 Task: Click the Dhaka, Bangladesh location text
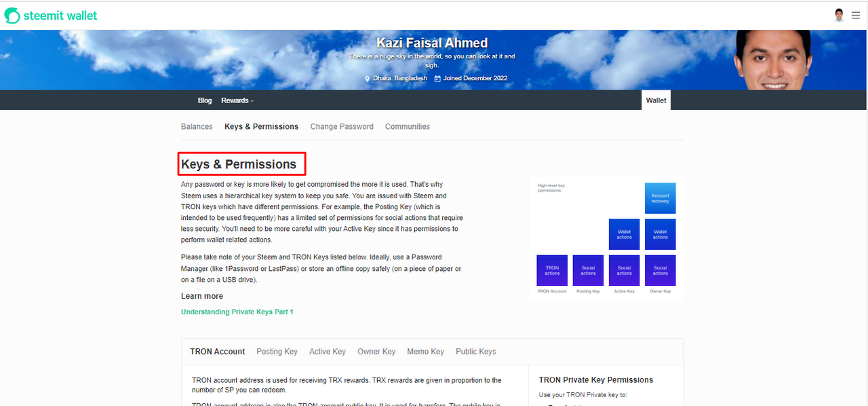point(400,79)
